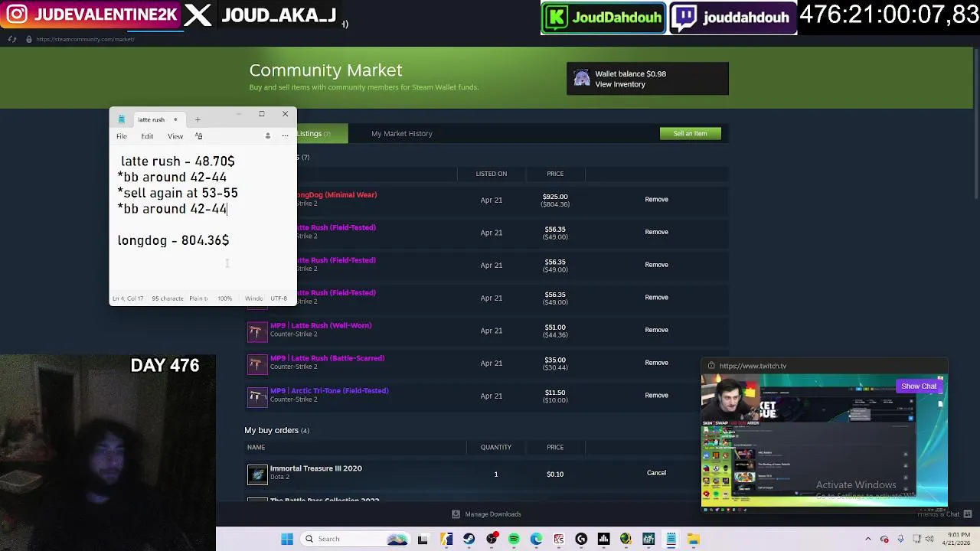This screenshot has width=980, height=551.
Task: Click the wallet avatar thumbnail
Action: 582,79
